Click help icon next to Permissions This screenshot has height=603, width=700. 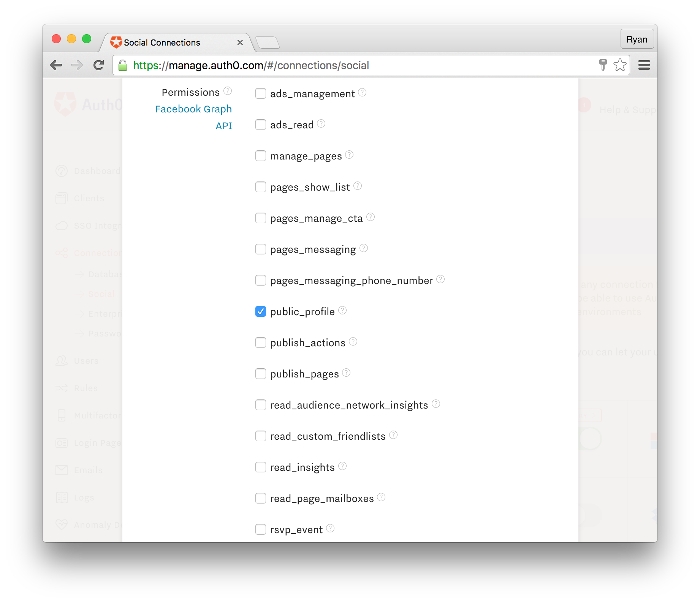click(x=228, y=91)
